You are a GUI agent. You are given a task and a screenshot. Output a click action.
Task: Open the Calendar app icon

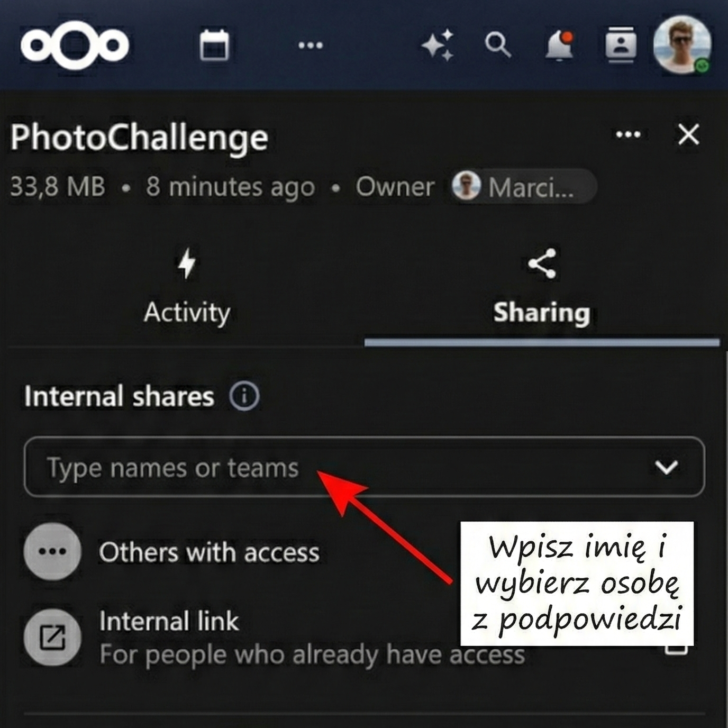point(214,45)
